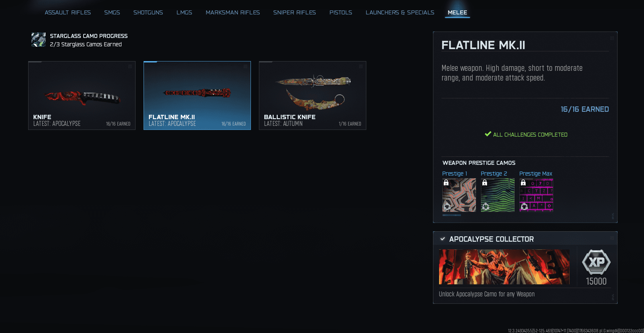Open the Assault Rifles tab
This screenshot has width=644, height=333.
coord(68,12)
